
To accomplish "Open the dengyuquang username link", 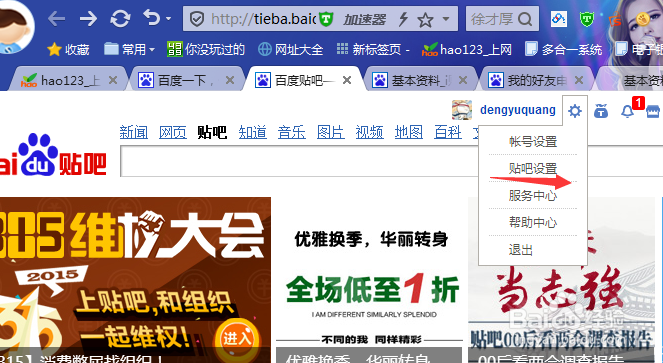I will (x=518, y=110).
